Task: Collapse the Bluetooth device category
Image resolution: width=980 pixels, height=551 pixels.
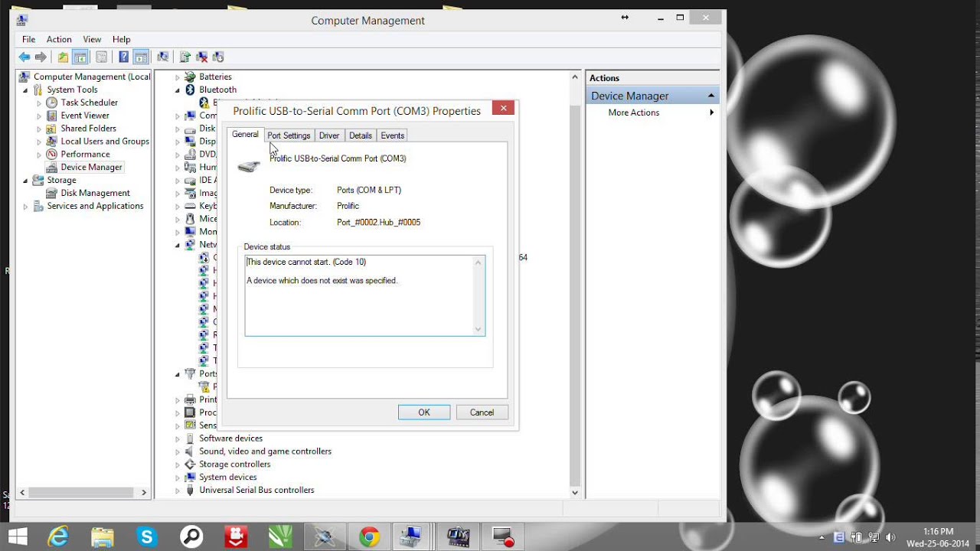Action: [178, 90]
